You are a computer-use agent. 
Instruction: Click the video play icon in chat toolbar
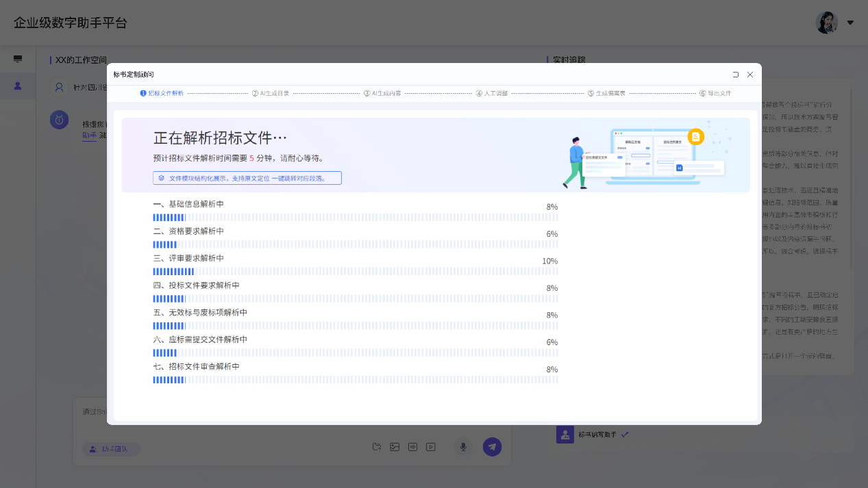click(430, 447)
